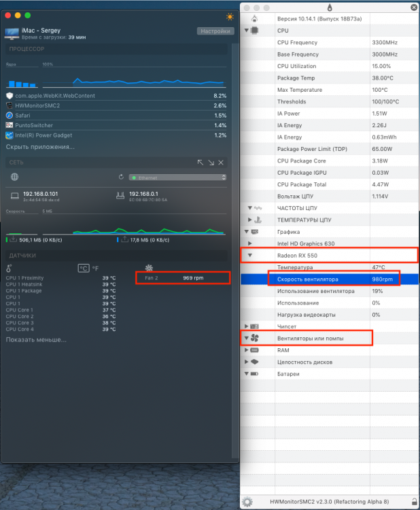Click the upload icon next to 17,8 МБ
The width and height of the screenshot is (420, 510).
coord(124,239)
